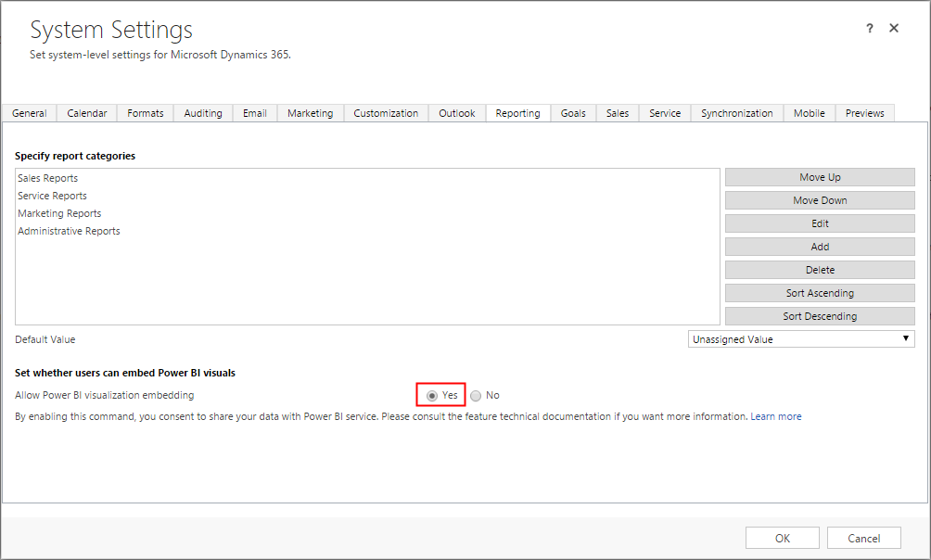Click the Move Up button
This screenshot has height=560, width=931.
[820, 177]
